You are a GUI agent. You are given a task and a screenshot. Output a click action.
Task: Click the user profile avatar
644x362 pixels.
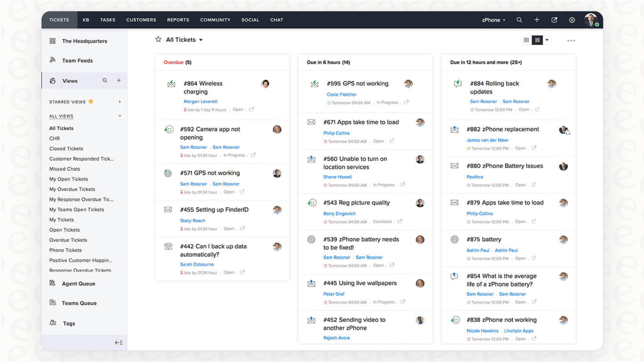tap(591, 20)
